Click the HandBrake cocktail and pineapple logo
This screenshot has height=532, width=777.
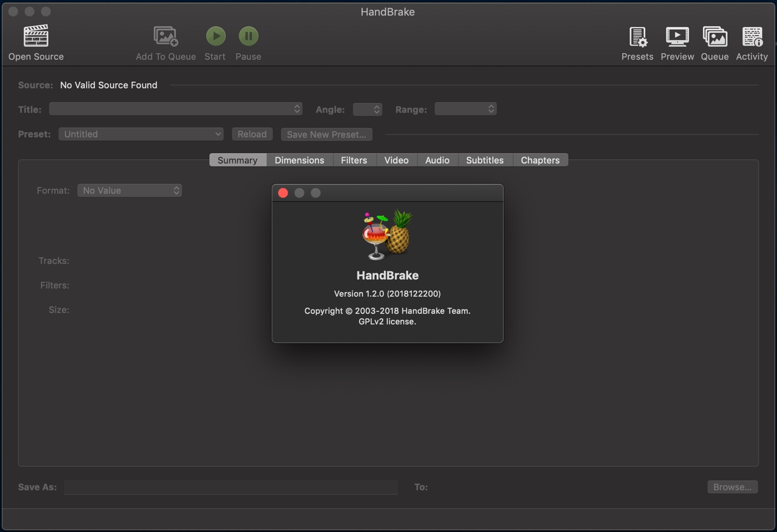pyautogui.click(x=387, y=235)
